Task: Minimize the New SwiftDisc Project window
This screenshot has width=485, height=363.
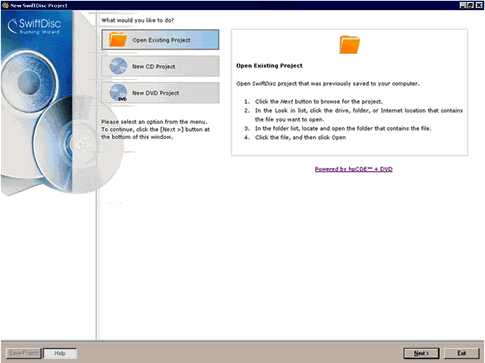Action: click(463, 5)
